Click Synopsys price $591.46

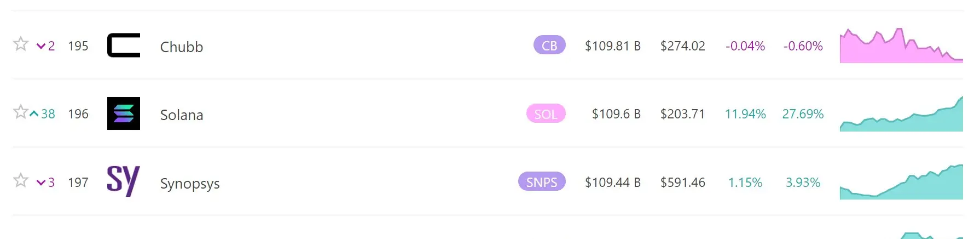click(x=683, y=182)
